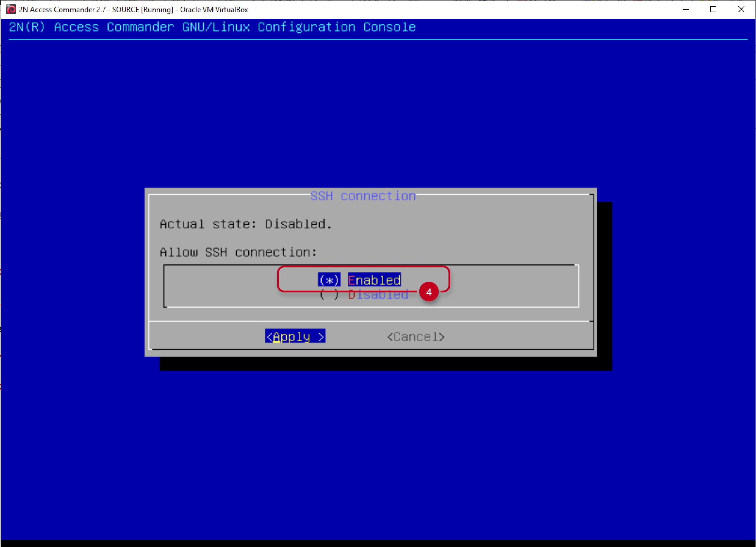This screenshot has width=756, height=547.
Task: Click the VirtualBox app icon in title bar
Action: 11,9
